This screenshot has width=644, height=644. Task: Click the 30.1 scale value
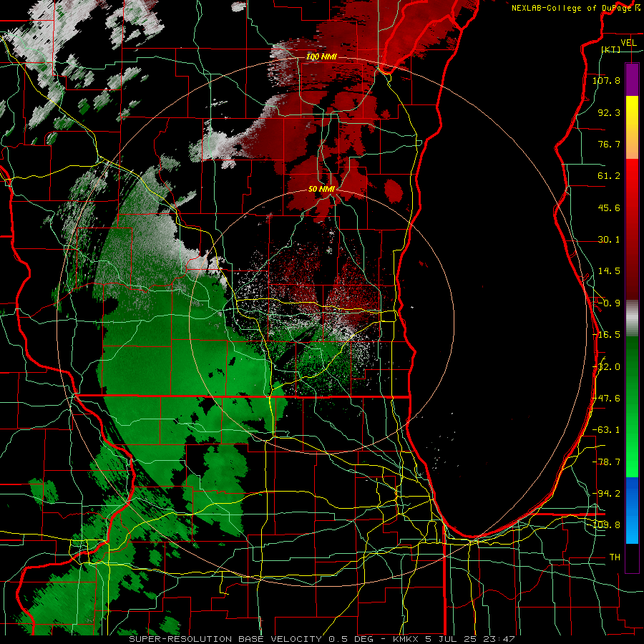point(609,240)
